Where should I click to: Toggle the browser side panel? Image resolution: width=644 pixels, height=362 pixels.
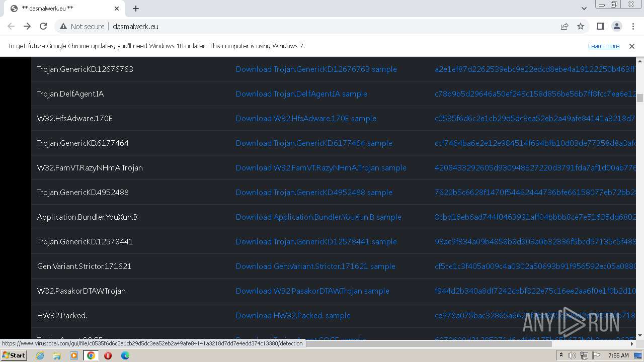tap(600, 26)
